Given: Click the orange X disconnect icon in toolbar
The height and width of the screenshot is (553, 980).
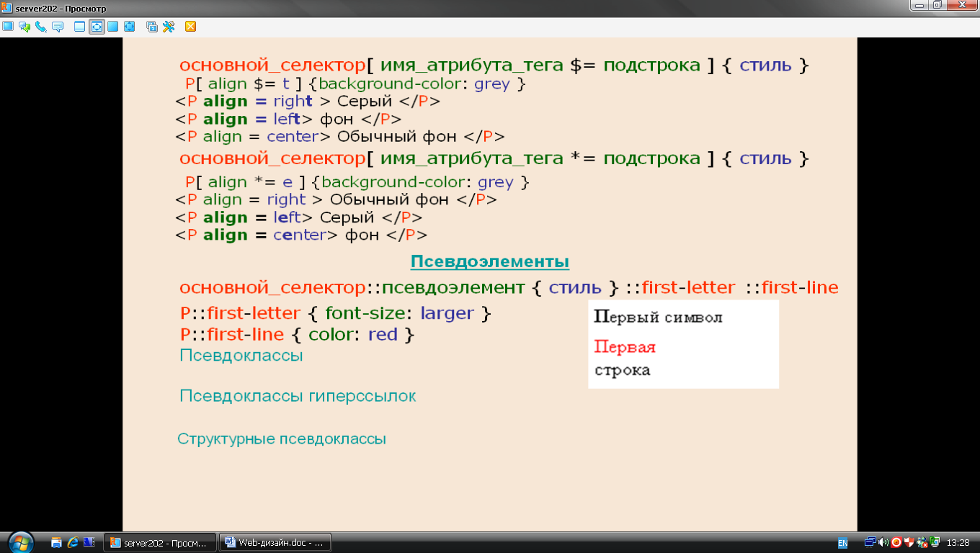Looking at the screenshot, I should 191,27.
